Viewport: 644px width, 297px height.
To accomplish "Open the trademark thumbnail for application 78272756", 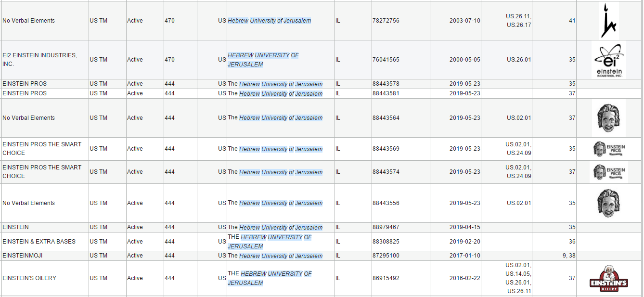I will coord(609,21).
